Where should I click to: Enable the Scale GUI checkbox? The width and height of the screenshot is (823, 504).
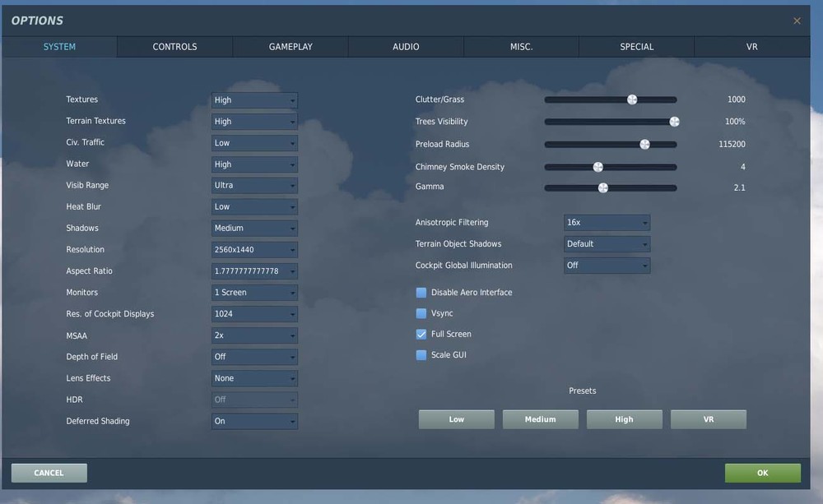[x=421, y=355]
